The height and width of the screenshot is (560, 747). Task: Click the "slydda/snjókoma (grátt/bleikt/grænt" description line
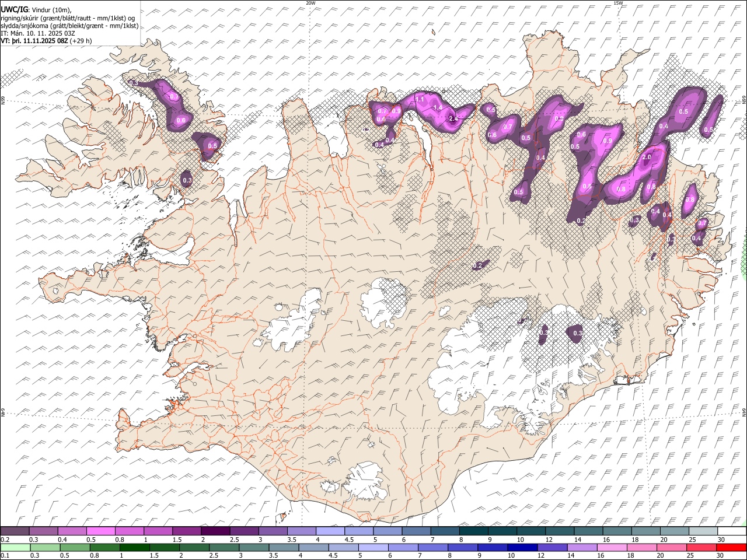tap(69, 26)
